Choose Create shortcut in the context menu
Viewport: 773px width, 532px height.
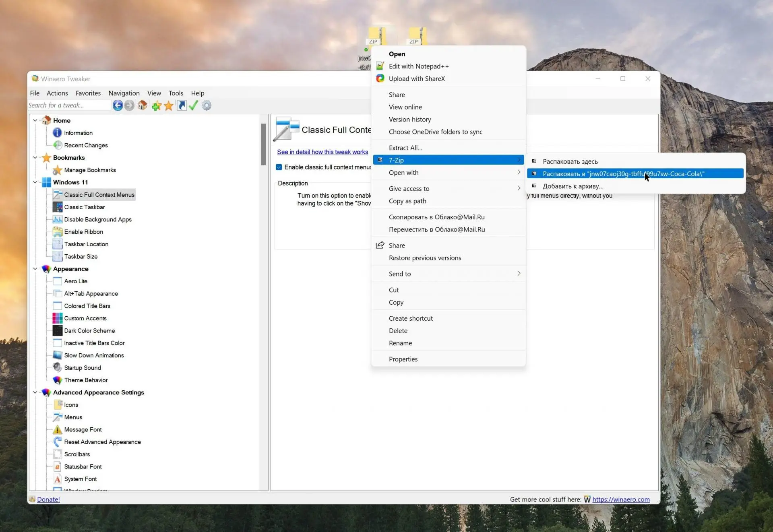pyautogui.click(x=449, y=318)
